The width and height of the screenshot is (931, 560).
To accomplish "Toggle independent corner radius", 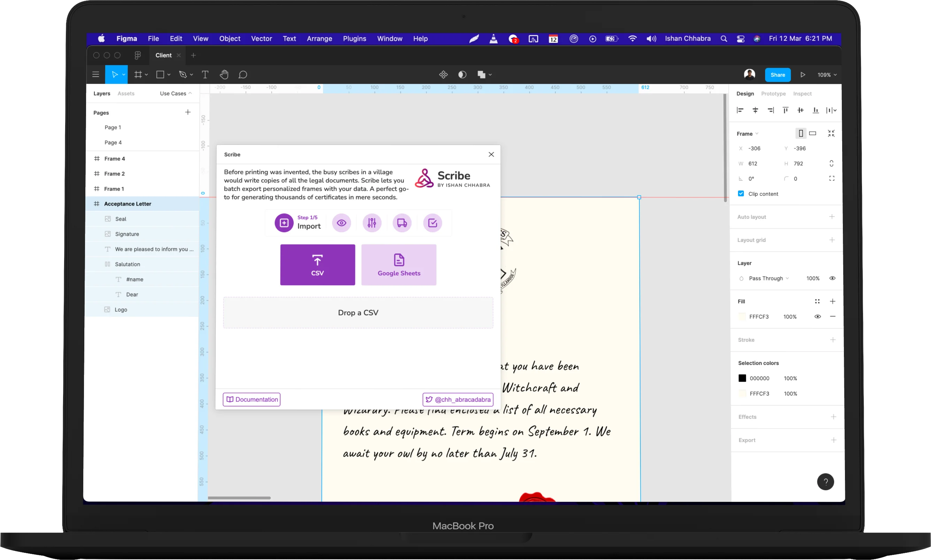I will (832, 179).
